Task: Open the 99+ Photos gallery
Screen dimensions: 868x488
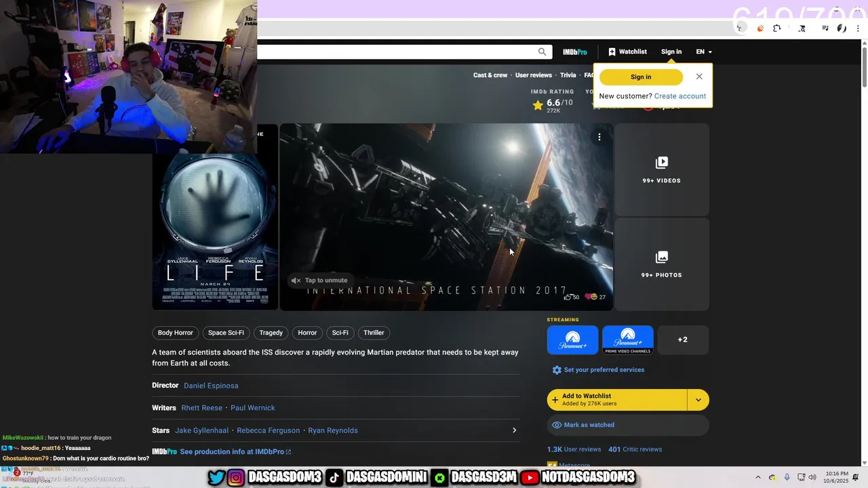Action: point(662,264)
